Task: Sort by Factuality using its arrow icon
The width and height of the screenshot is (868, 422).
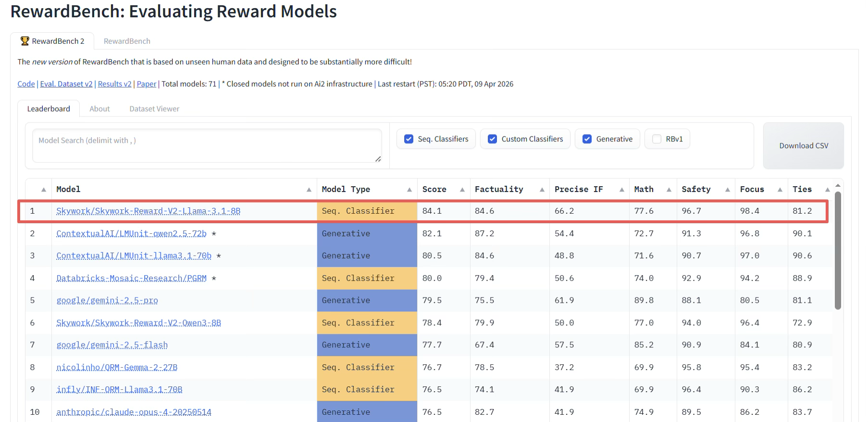Action: (x=542, y=190)
